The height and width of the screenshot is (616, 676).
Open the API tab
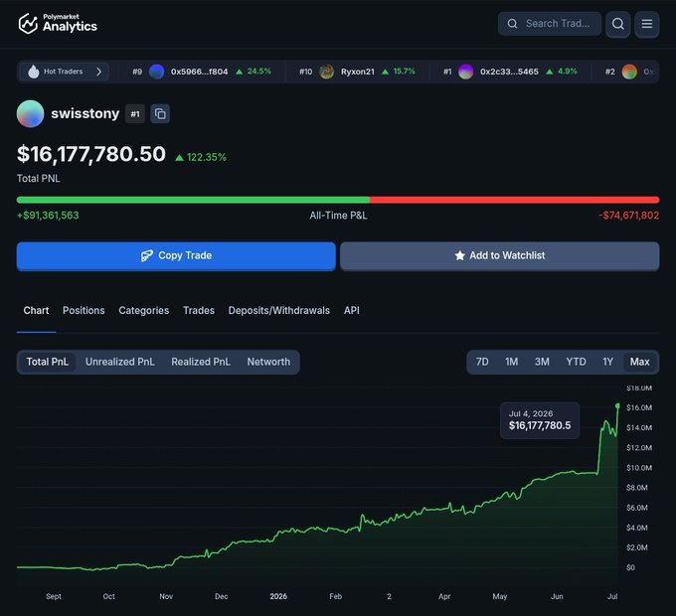pos(351,311)
